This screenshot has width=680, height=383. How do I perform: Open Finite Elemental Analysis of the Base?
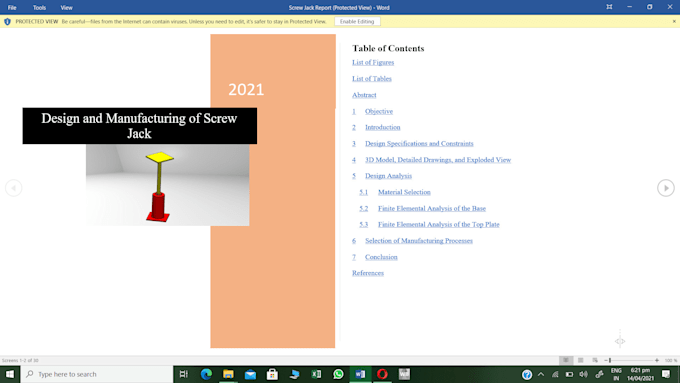coord(432,209)
